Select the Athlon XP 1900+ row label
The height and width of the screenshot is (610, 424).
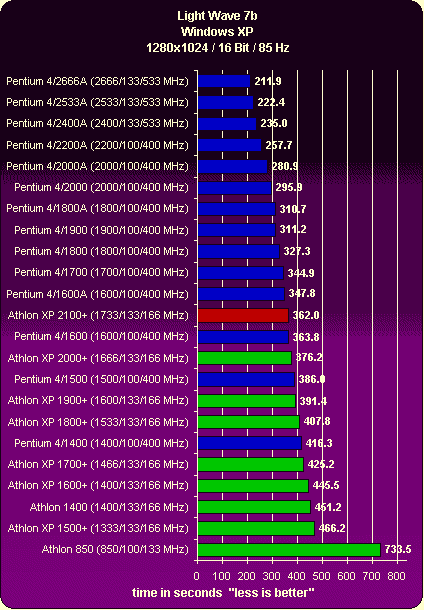98,400
